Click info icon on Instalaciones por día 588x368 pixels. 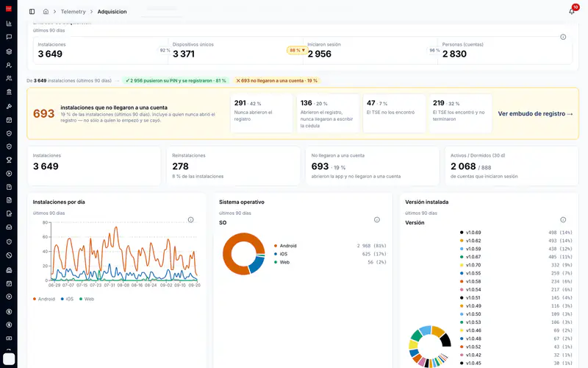point(190,219)
